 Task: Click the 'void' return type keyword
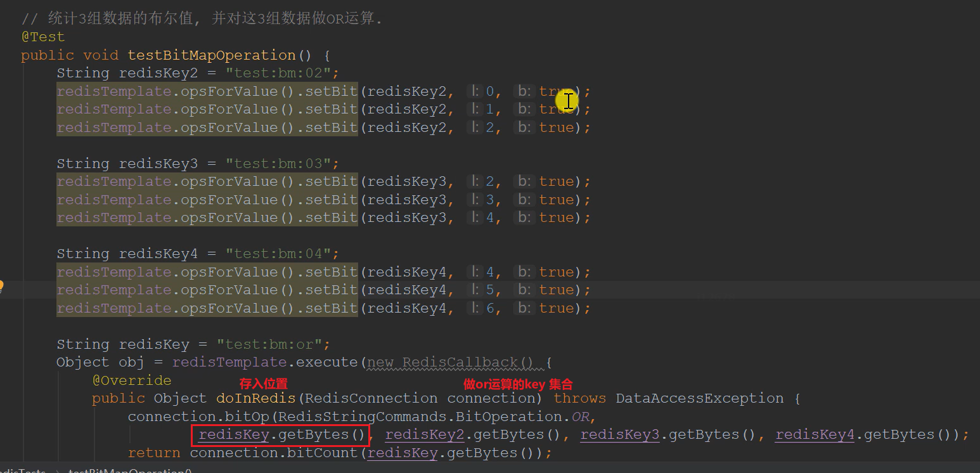pyautogui.click(x=101, y=55)
